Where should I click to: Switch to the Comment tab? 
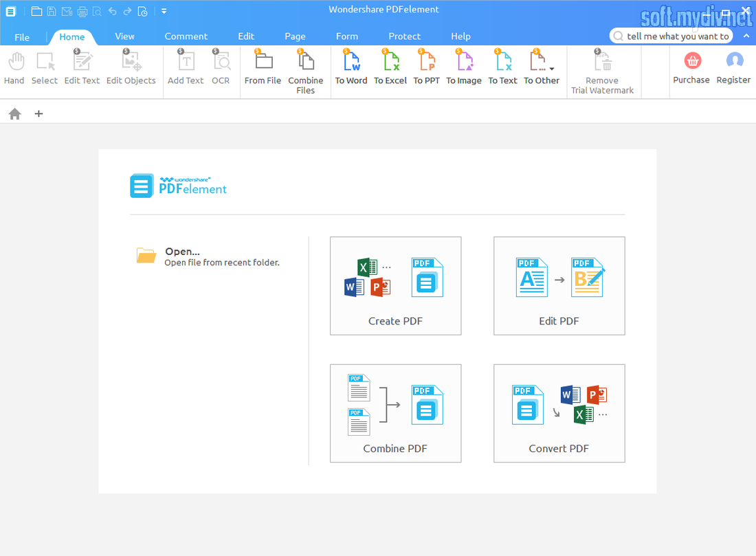click(x=186, y=36)
